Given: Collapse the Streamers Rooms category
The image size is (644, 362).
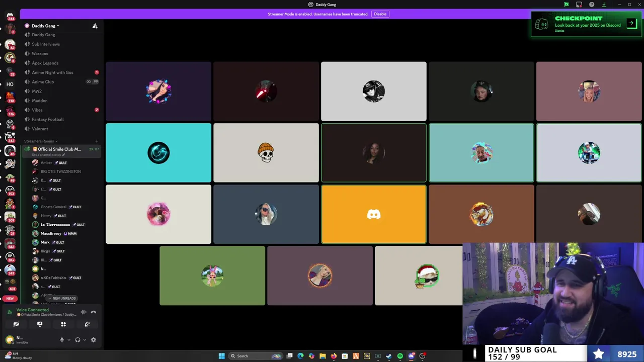Looking at the screenshot, I should pyautogui.click(x=40, y=141).
